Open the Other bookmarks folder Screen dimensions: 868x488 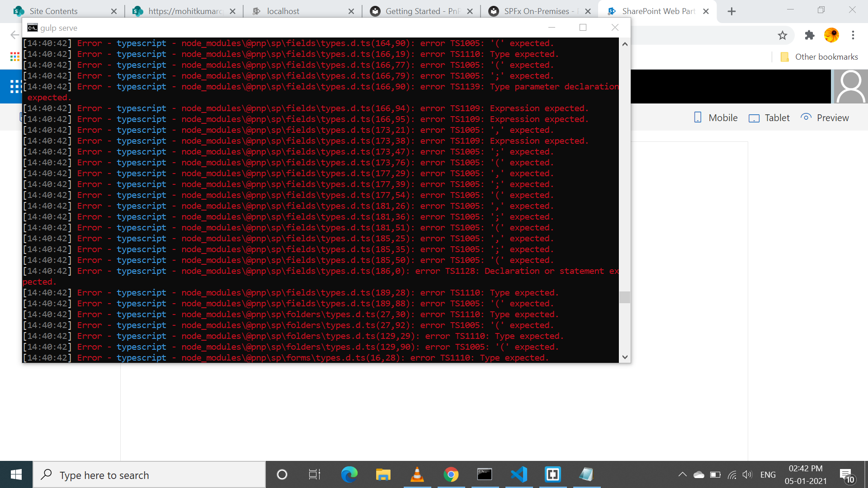(819, 57)
